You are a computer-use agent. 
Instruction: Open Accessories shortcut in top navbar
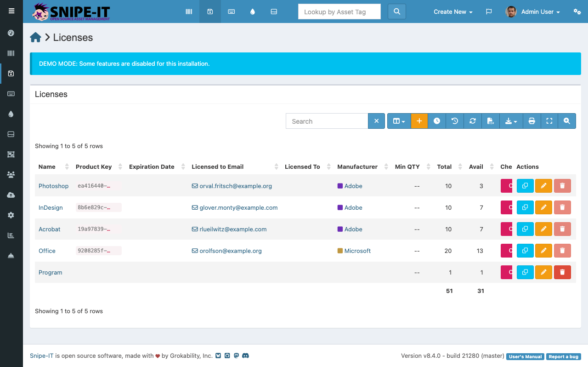(x=232, y=11)
